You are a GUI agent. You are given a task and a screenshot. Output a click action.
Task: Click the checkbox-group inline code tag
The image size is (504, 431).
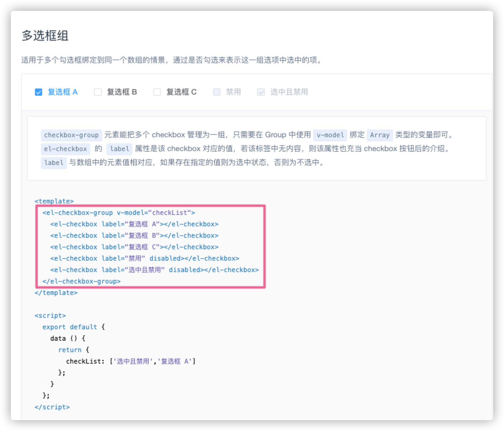[71, 135]
